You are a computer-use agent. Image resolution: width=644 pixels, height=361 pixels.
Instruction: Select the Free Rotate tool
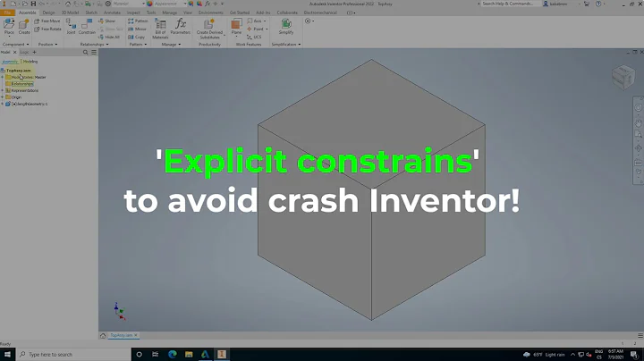coord(47,29)
